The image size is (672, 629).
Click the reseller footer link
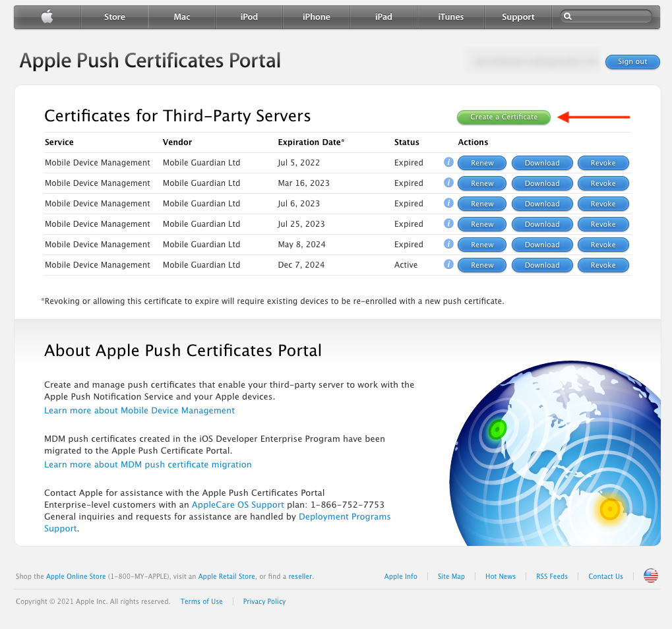300,576
